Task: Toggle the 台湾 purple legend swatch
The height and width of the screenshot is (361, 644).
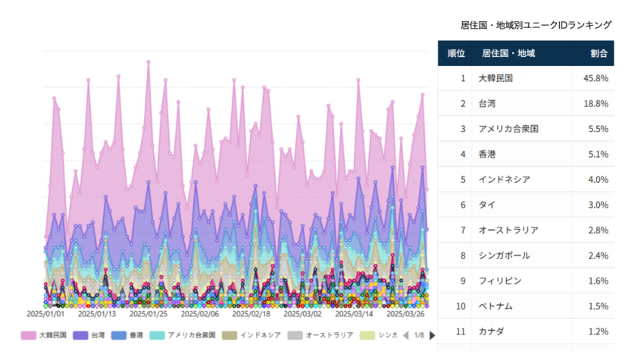Action: (80, 335)
